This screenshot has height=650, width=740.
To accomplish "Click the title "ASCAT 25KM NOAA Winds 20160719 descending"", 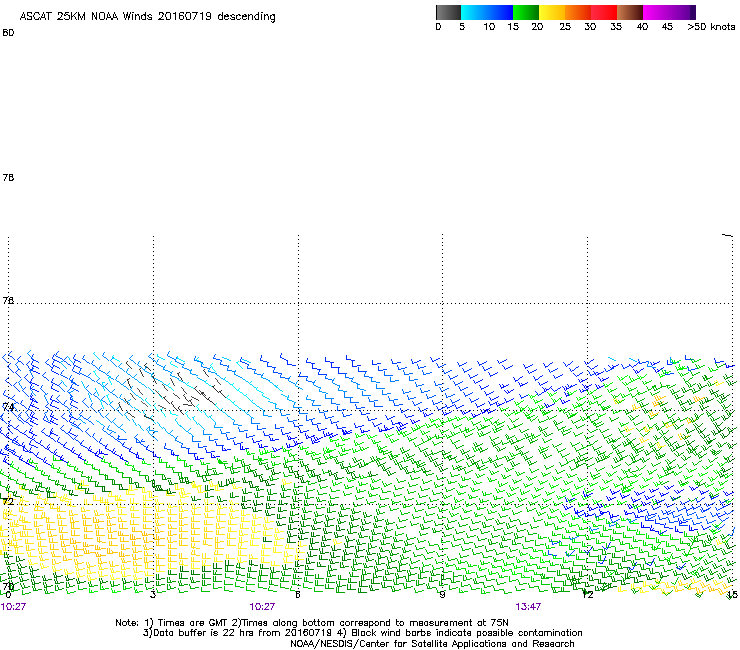I will (x=148, y=17).
